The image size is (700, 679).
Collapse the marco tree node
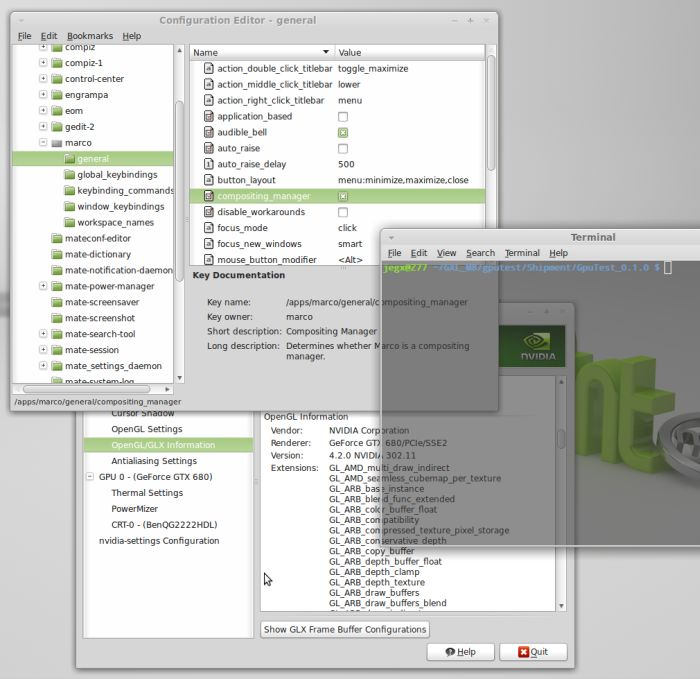(x=43, y=142)
